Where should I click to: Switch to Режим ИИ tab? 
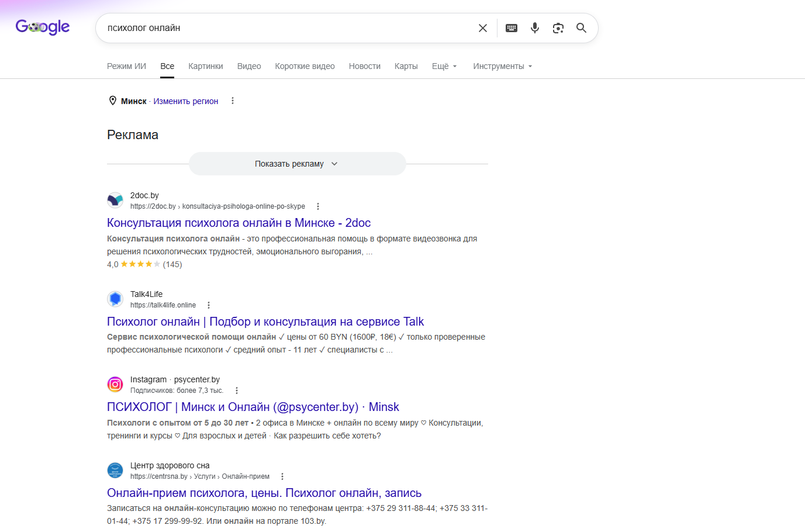[126, 66]
